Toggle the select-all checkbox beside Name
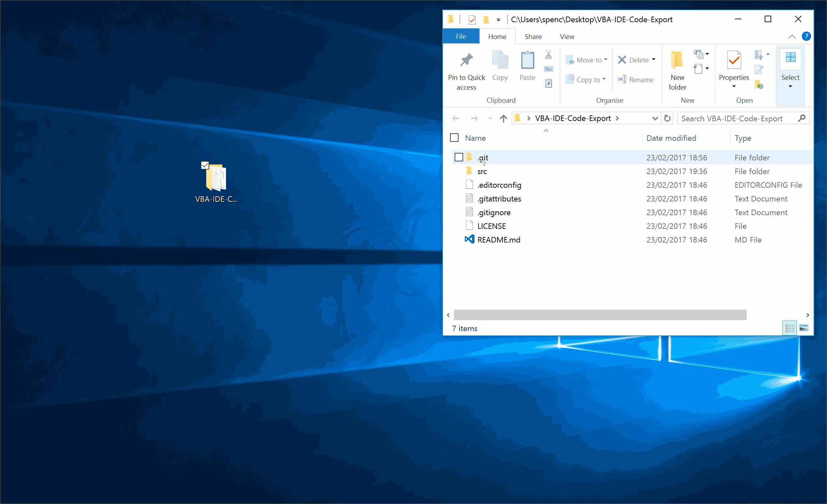Viewport: 827px width, 504px height. point(454,138)
